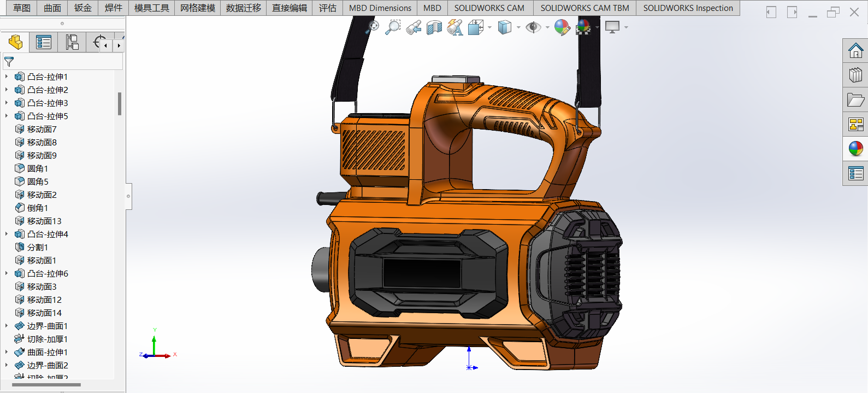The height and width of the screenshot is (393, 868).
Task: Click the Zoom to Area magnifier icon
Action: click(x=392, y=27)
